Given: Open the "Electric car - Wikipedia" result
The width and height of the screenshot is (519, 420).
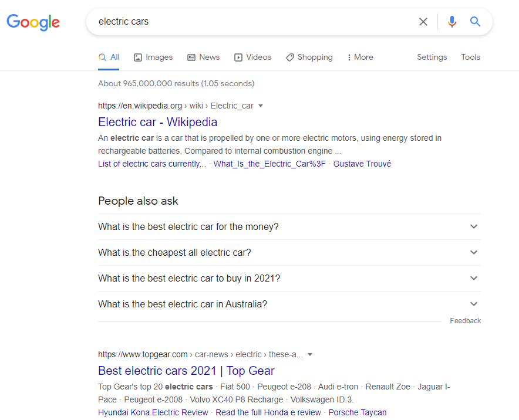Looking at the screenshot, I should coord(157,122).
